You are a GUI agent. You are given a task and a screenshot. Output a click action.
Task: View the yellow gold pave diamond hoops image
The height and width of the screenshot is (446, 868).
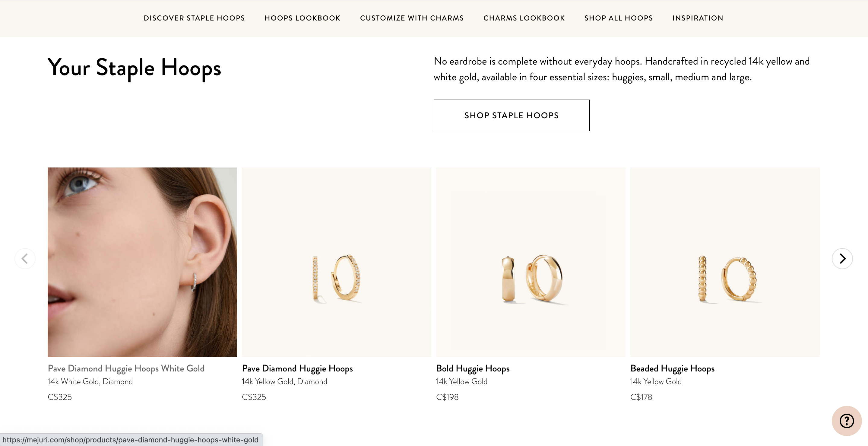(x=336, y=262)
